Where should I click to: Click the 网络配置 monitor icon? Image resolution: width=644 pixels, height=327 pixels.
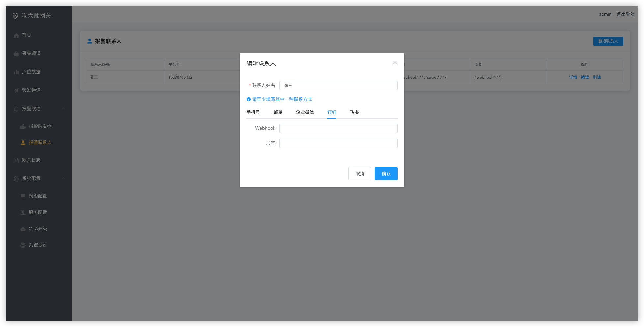pyautogui.click(x=23, y=196)
